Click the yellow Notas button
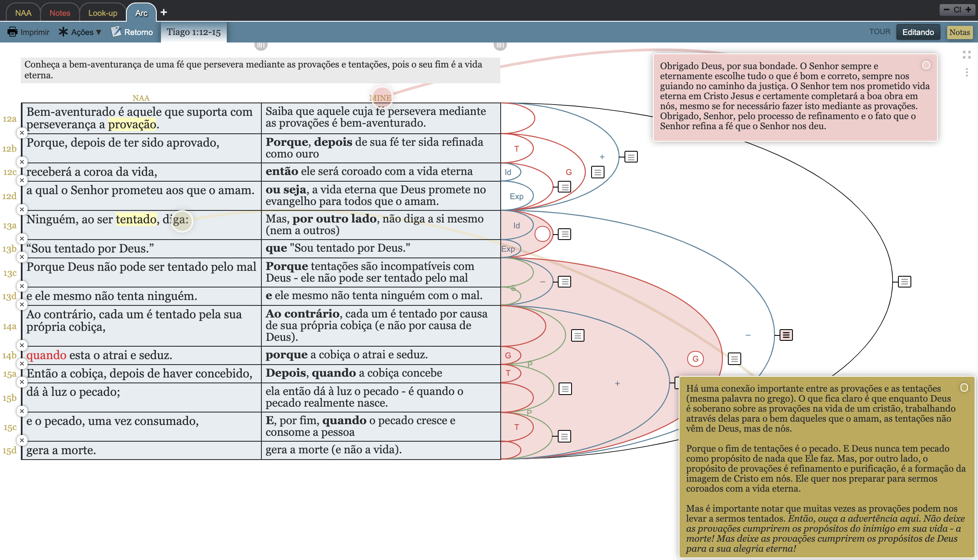 [x=959, y=32]
